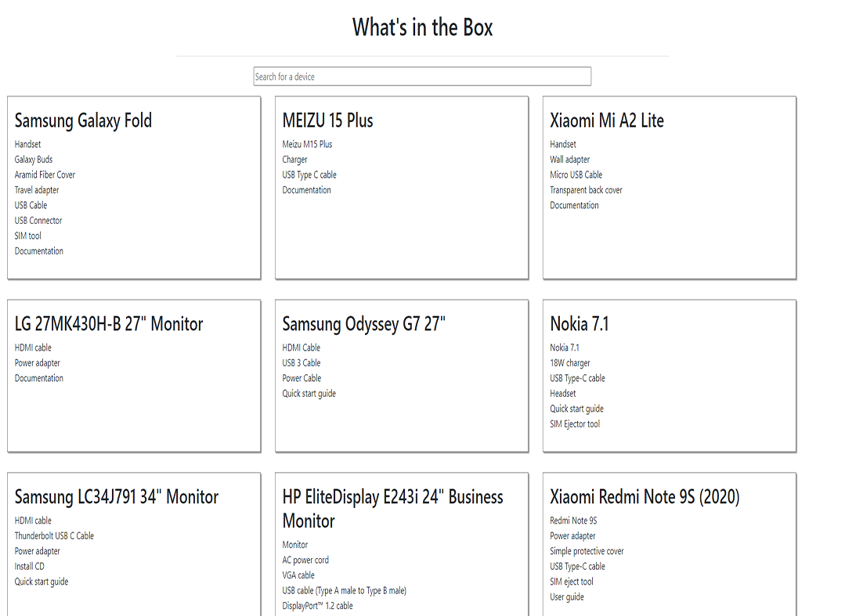The width and height of the screenshot is (845, 616).
Task: Select the USB 3 Cable item
Action: pyautogui.click(x=302, y=363)
